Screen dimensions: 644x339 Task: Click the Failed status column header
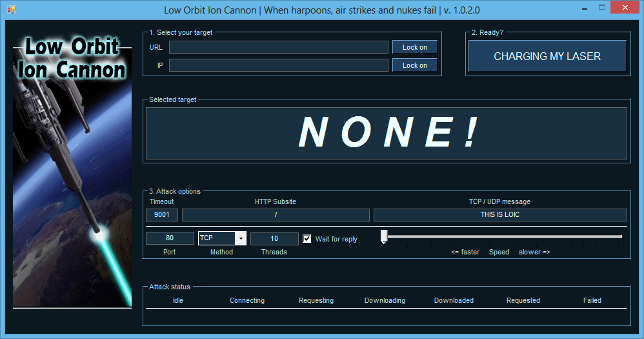[x=592, y=300]
